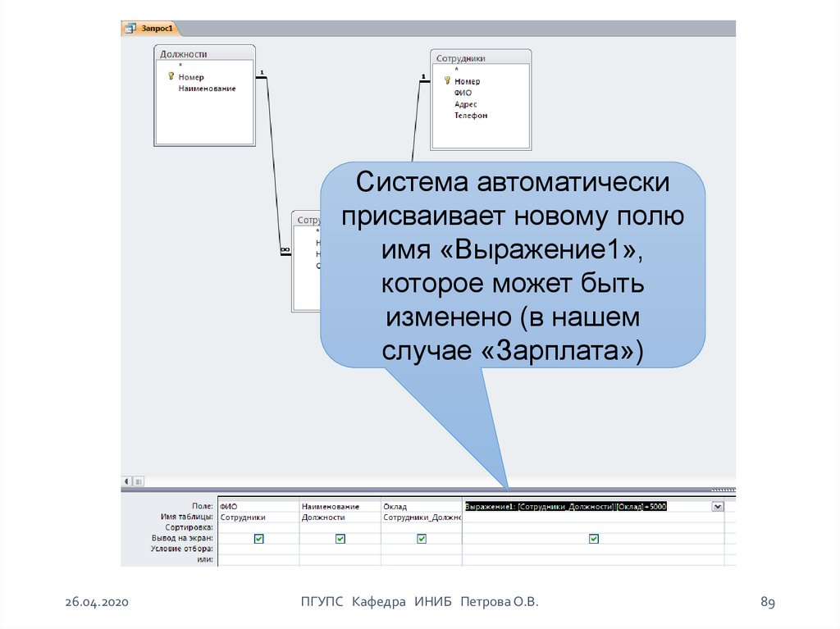
Task: Select asterisk field in Сотрудники table
Action: tap(456, 70)
